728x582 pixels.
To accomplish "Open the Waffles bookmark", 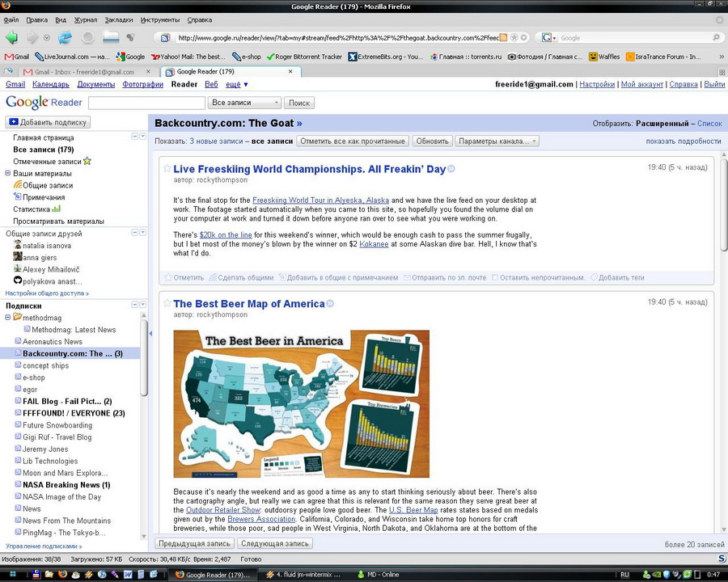I will 604,57.
